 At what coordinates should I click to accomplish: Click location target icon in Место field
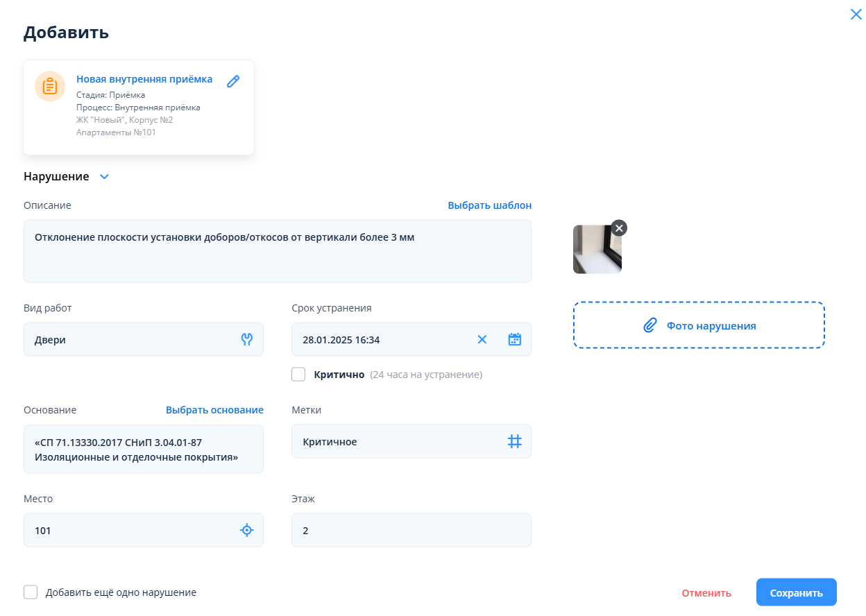pos(246,530)
